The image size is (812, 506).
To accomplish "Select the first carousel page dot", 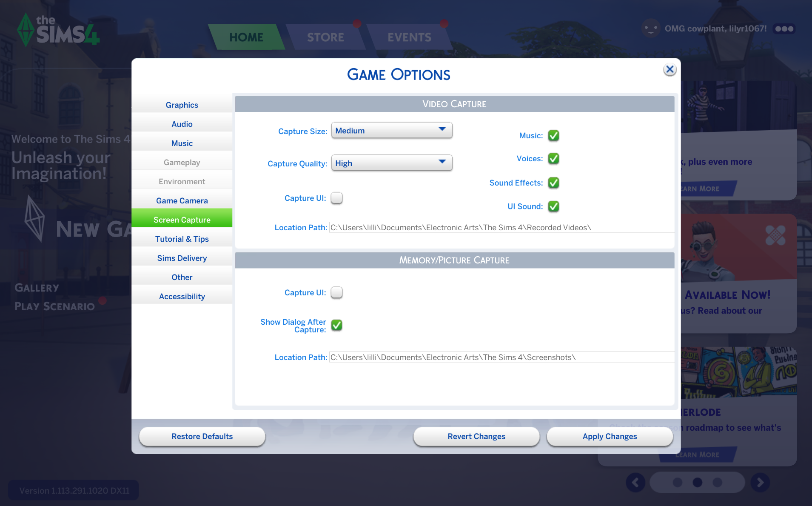I will click(678, 482).
